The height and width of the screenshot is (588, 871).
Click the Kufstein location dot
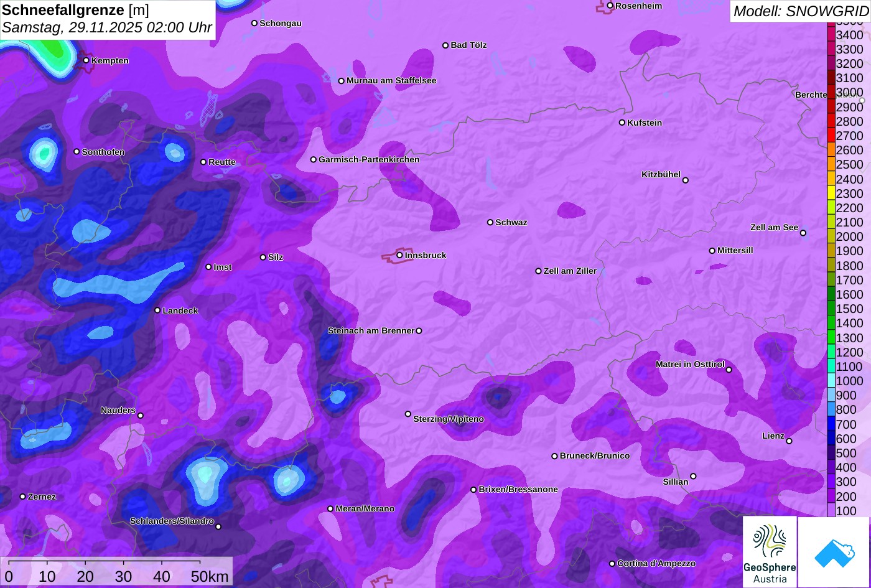(622, 123)
